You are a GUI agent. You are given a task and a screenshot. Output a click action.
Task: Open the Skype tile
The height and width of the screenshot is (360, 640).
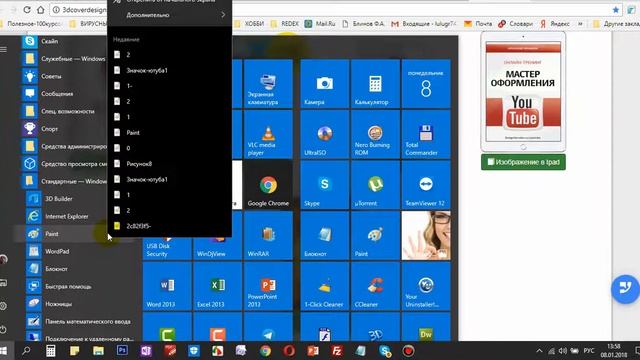(x=324, y=185)
